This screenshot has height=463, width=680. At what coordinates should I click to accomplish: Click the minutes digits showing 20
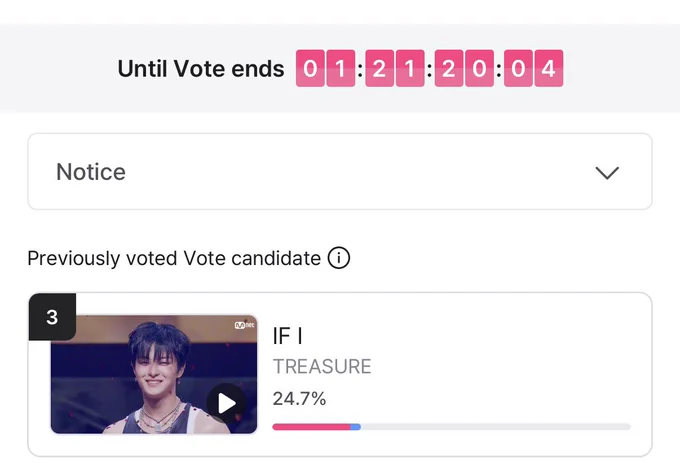[464, 68]
